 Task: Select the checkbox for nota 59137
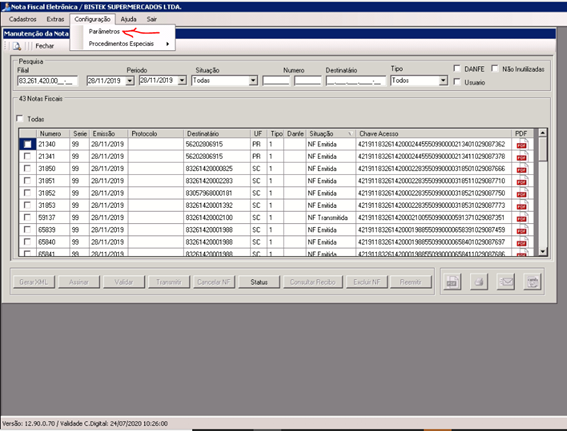click(27, 217)
